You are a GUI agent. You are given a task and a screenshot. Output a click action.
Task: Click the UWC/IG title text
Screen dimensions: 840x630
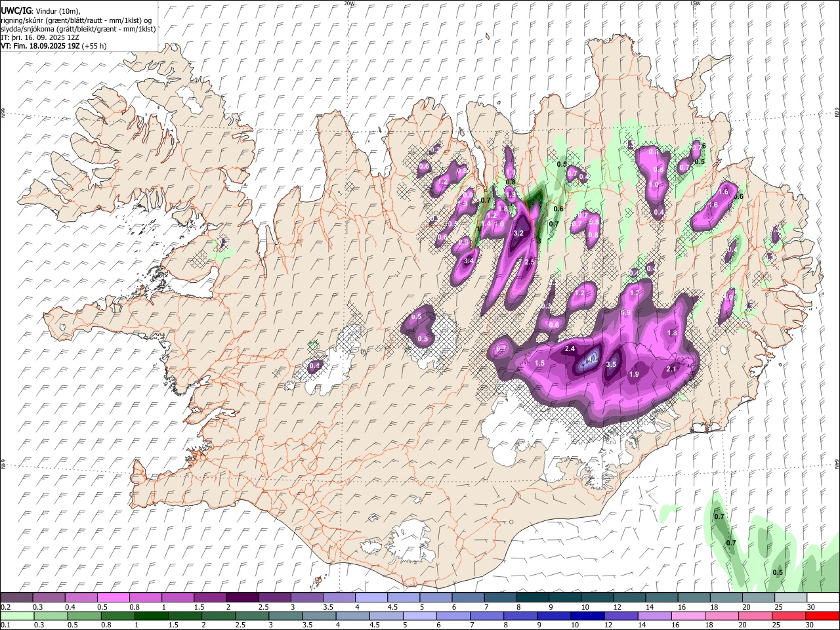(x=16, y=10)
